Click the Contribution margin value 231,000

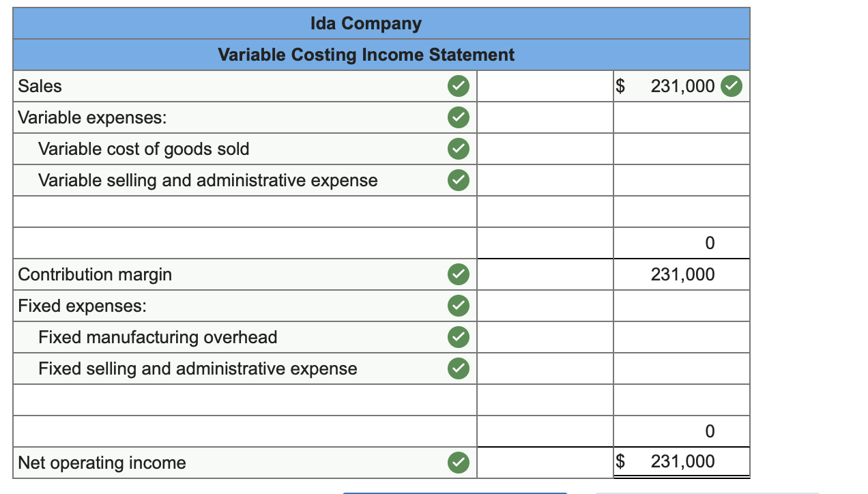tap(682, 275)
